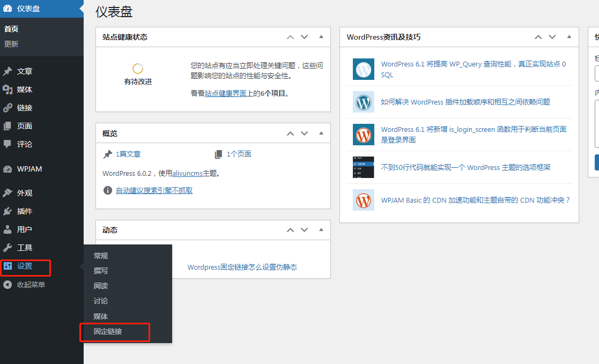Open Wordpress固定链接怎么设置伪静态 post link

pyautogui.click(x=242, y=267)
